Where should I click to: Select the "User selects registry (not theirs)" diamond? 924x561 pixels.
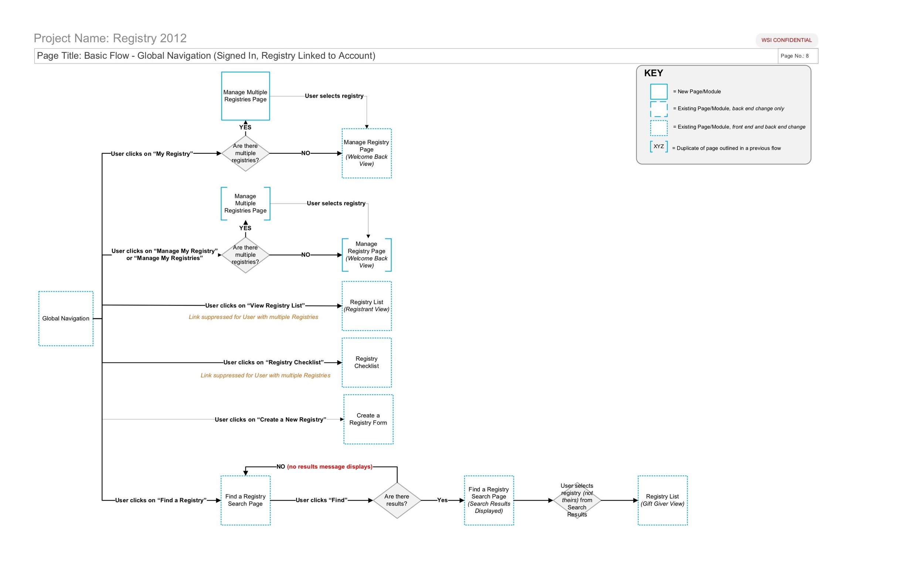click(x=577, y=500)
